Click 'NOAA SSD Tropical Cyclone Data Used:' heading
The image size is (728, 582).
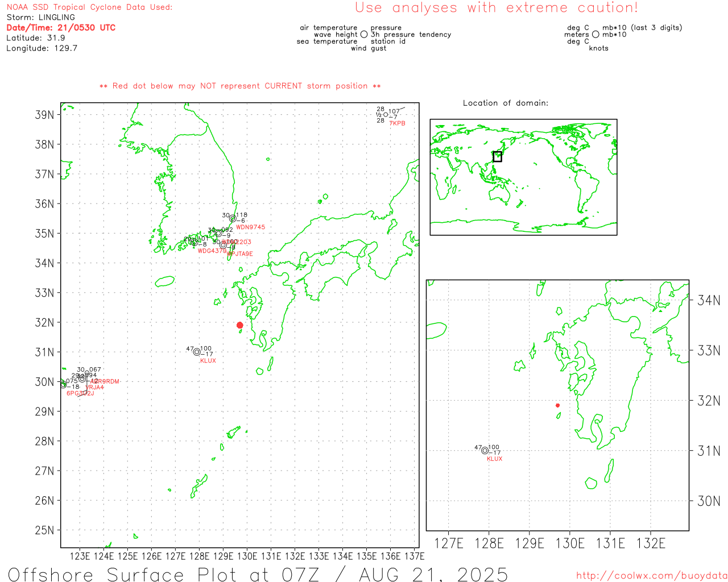89,7
